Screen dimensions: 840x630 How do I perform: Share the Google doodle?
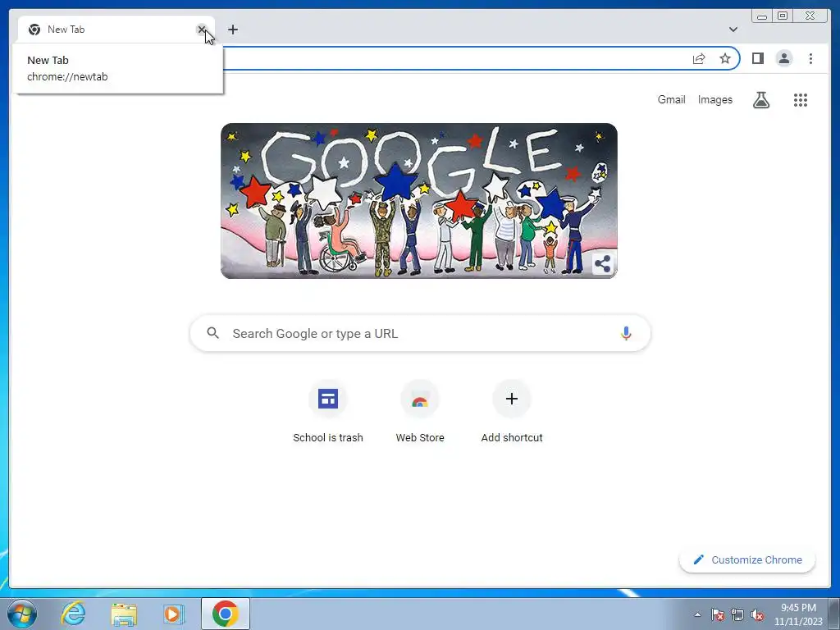pos(603,263)
